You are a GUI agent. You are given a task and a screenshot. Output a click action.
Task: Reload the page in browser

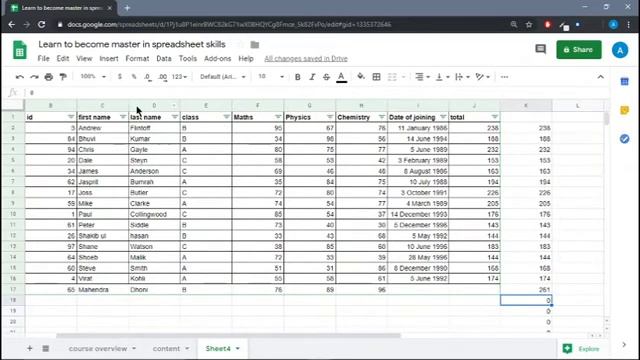pyautogui.click(x=42, y=24)
